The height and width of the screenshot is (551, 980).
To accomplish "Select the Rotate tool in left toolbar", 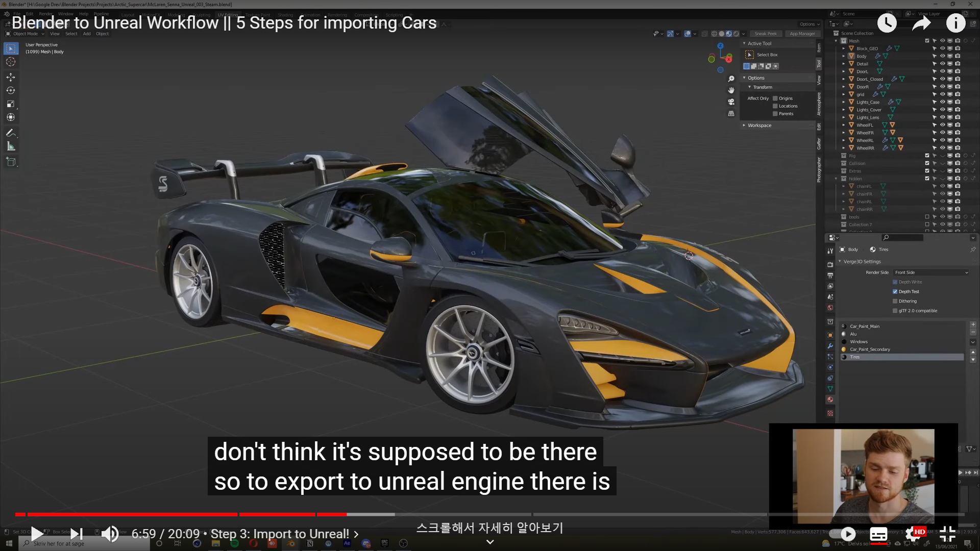I will 11,90.
